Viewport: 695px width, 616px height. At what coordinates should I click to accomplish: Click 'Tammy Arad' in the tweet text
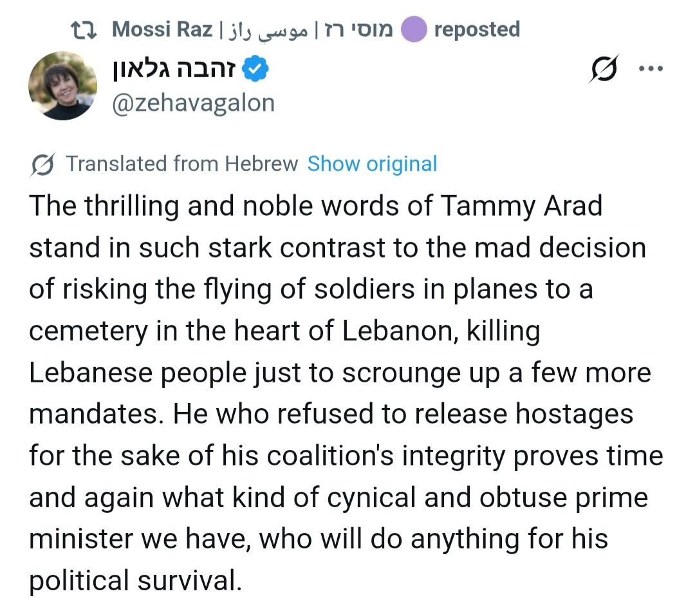(521, 206)
